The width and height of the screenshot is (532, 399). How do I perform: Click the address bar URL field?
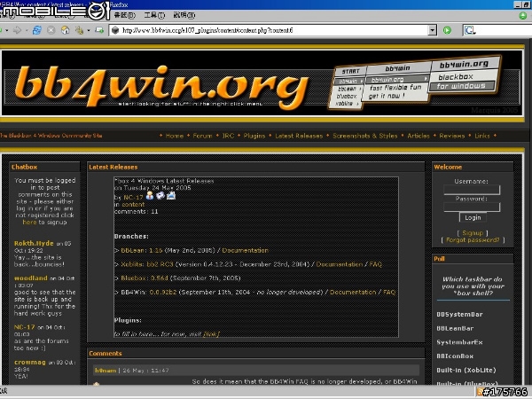point(273,30)
